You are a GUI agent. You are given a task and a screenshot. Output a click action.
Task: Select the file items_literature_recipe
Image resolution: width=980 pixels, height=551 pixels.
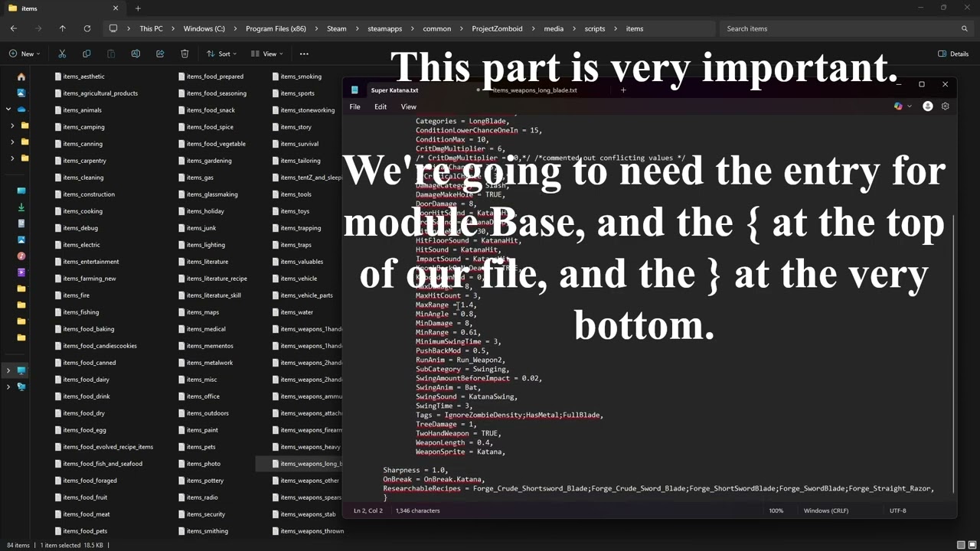pos(213,279)
